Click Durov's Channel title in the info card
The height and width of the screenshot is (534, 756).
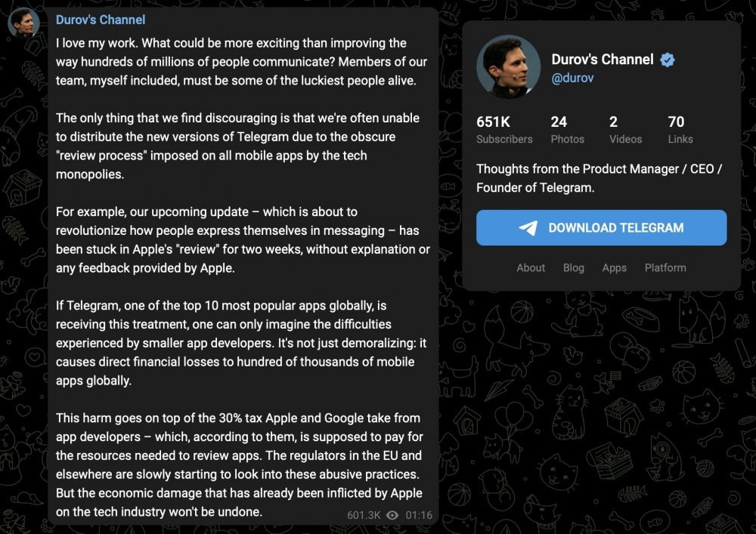[x=603, y=59]
